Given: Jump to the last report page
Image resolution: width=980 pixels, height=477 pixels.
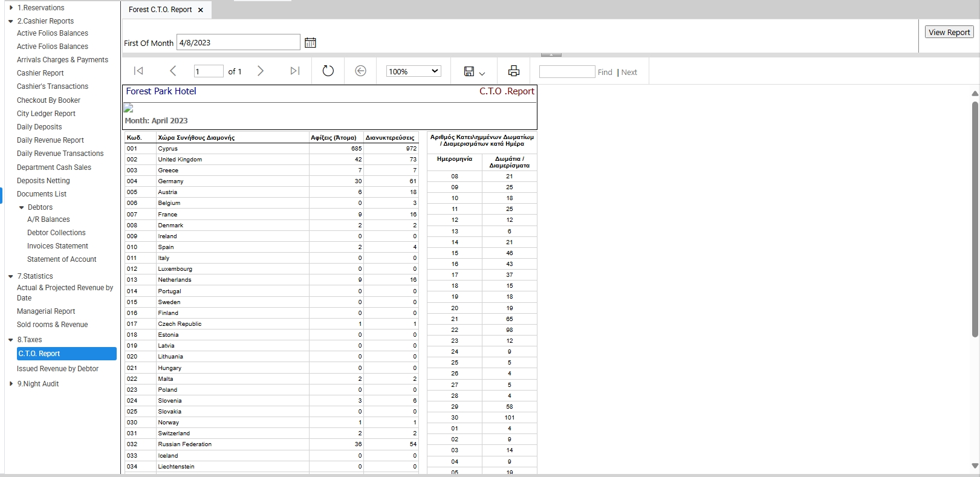Looking at the screenshot, I should [295, 71].
